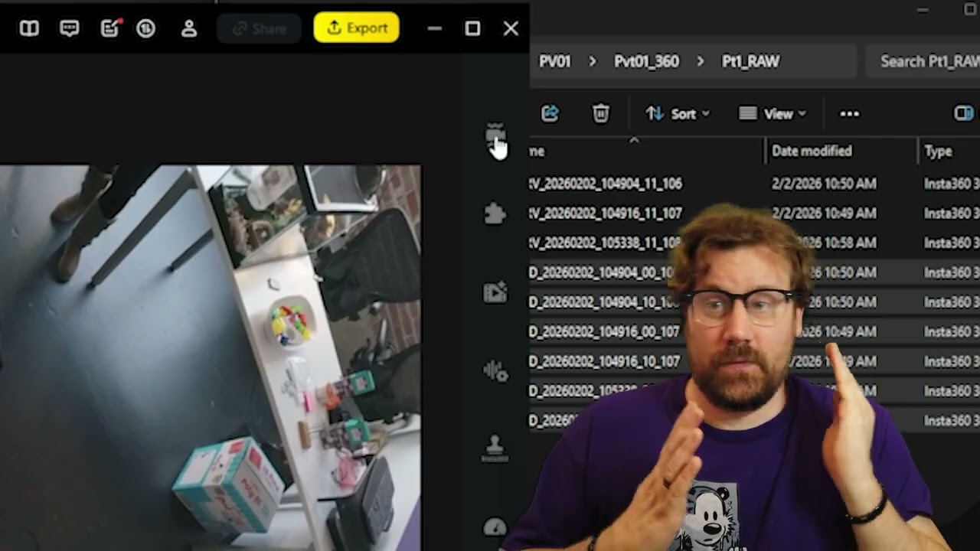The image size is (980, 551).
Task: Open the audio waveform settings icon in sidebar
Action: point(495,370)
